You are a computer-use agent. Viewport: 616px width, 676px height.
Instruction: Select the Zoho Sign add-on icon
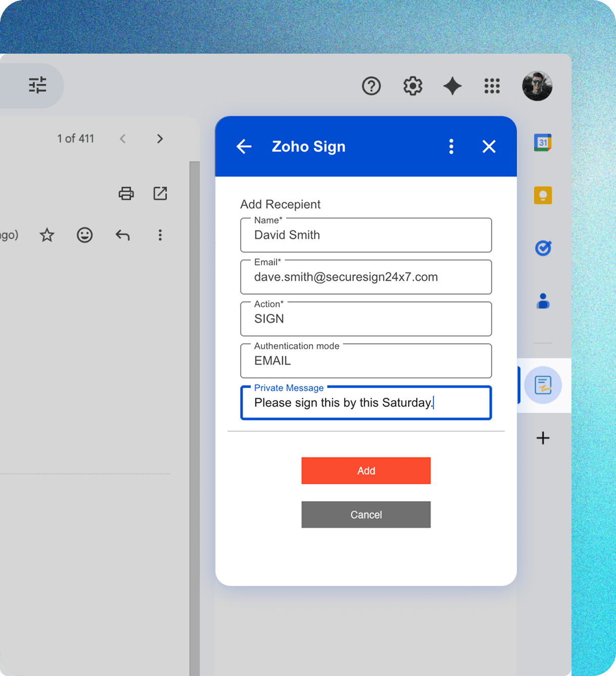543,385
